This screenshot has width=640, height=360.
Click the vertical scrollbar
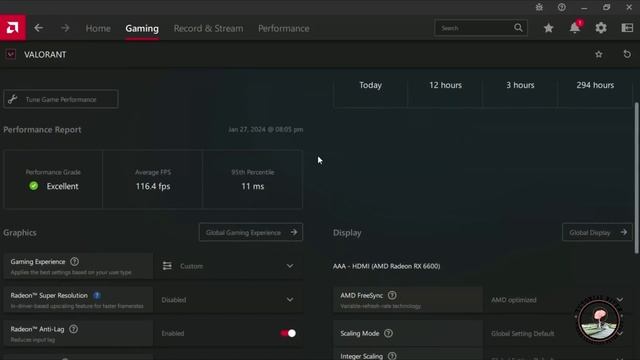point(637,178)
